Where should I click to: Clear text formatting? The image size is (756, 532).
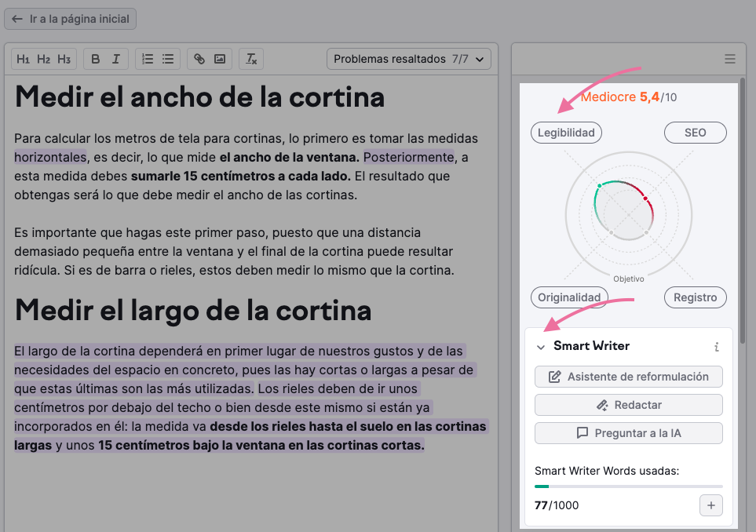[250, 58]
